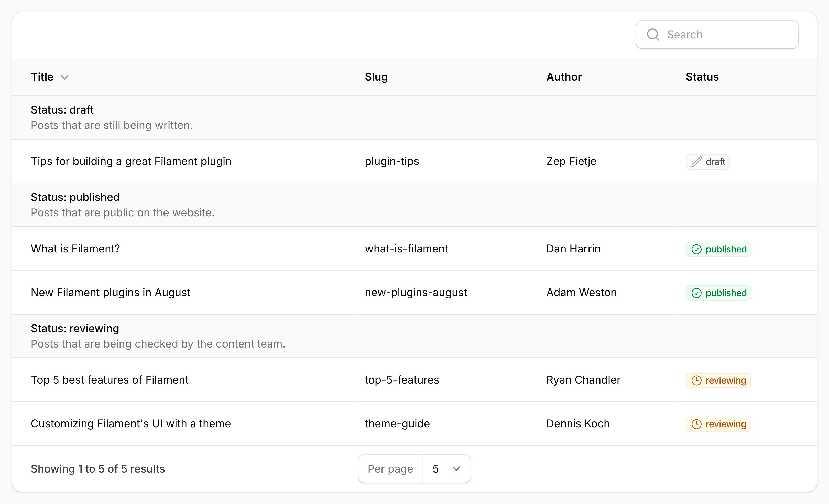Click author Adam Weston

click(581, 293)
